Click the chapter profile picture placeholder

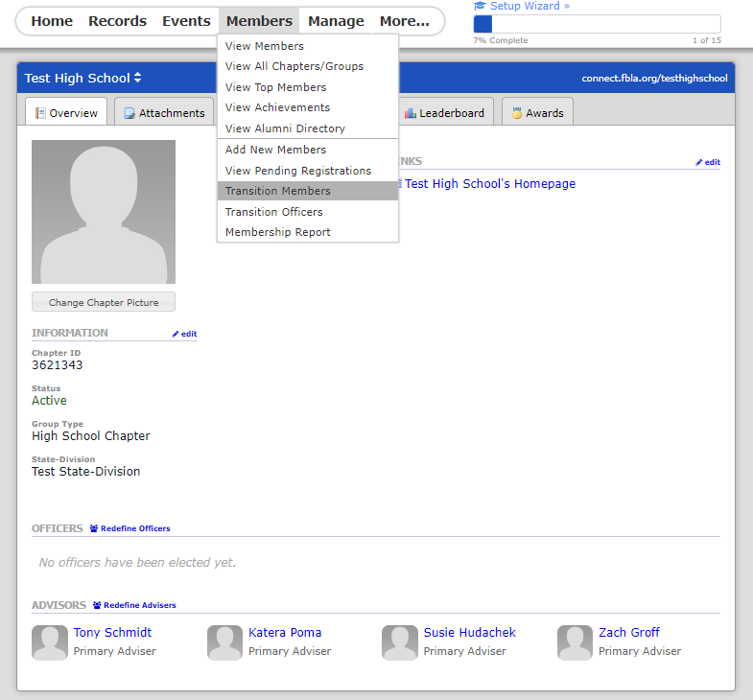[x=104, y=212]
